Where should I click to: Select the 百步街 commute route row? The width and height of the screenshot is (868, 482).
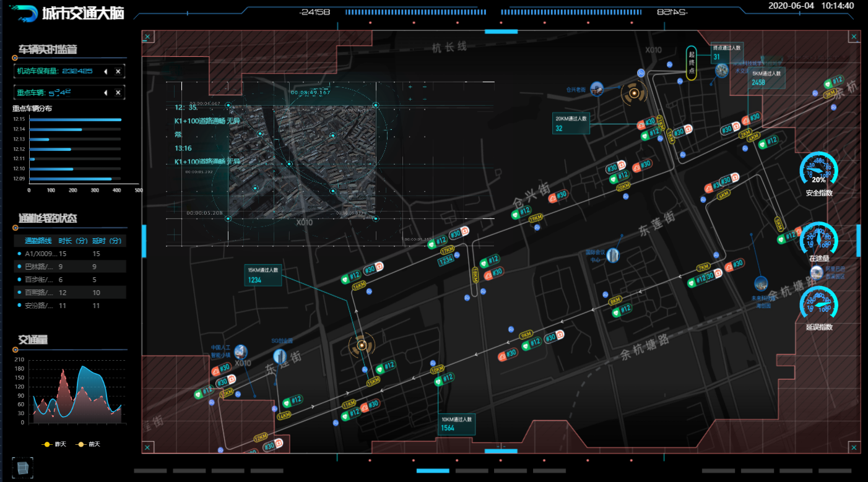[70, 280]
